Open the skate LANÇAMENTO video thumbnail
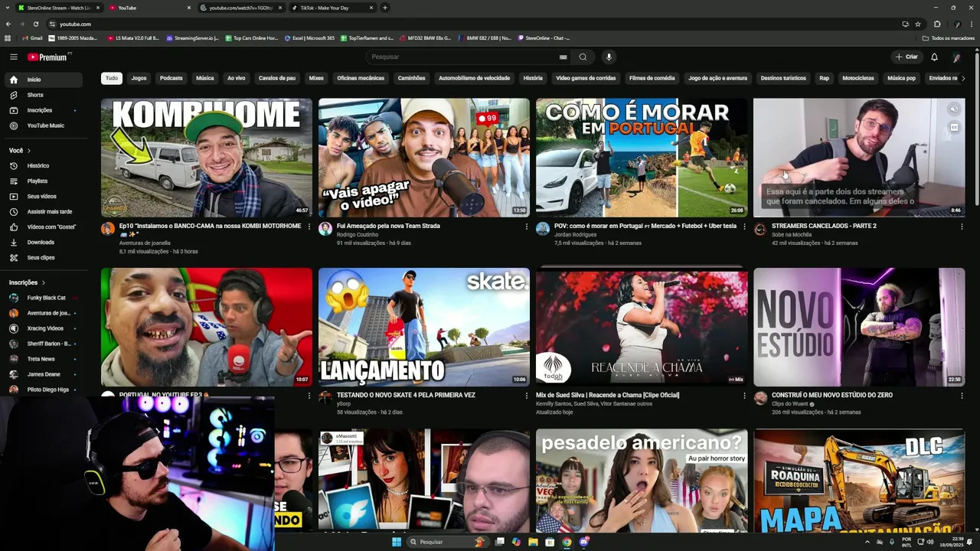Screen dimensions: 980x551 click(424, 327)
